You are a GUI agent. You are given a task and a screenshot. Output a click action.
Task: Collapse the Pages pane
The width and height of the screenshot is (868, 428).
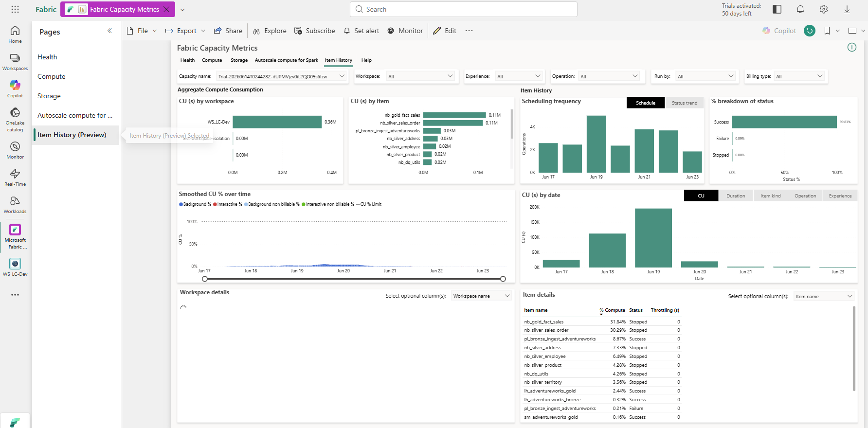tap(109, 31)
